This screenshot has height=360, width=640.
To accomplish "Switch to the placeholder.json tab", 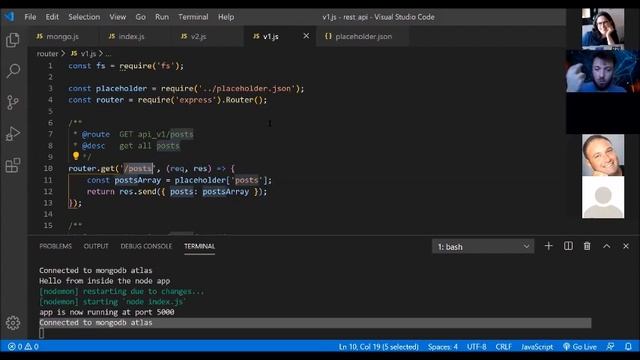I will point(363,36).
